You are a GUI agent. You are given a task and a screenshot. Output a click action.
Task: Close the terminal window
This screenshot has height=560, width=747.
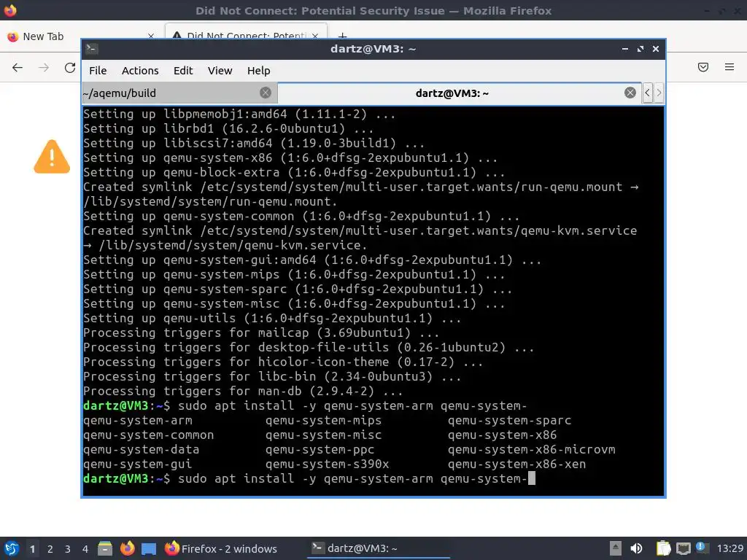(x=656, y=49)
